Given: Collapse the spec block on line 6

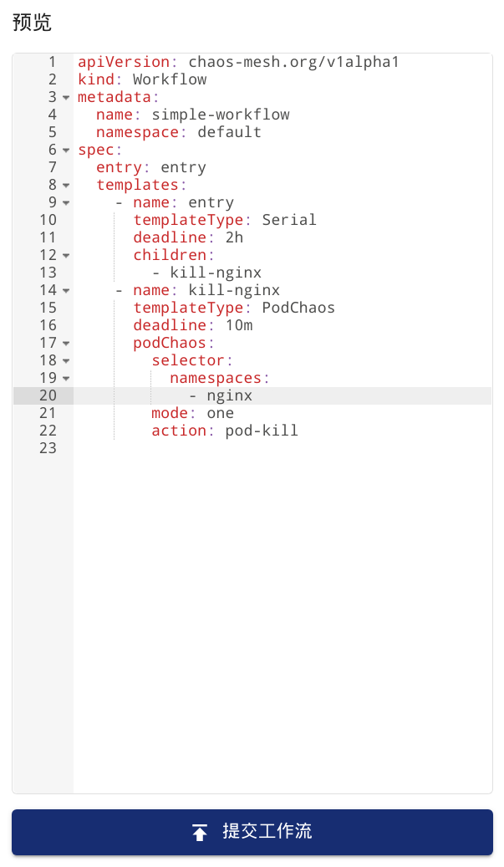Looking at the screenshot, I should click(x=66, y=150).
